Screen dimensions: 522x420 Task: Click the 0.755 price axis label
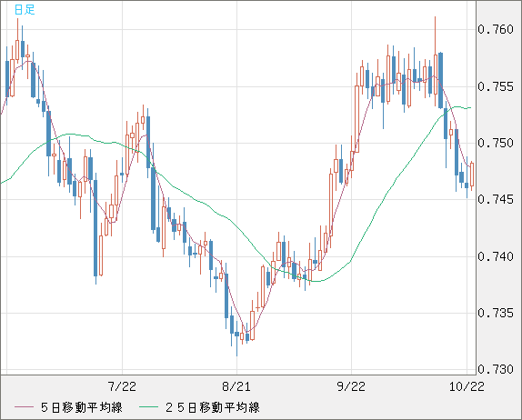pos(496,87)
